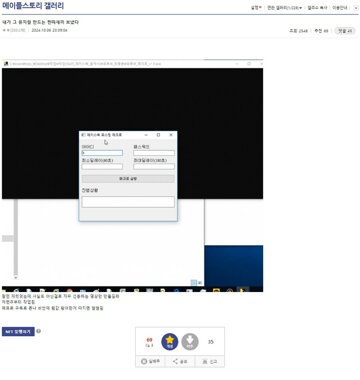Screen dimensions: 360x380
Task: Click the question mark help icon beside NFT button
Action: tap(38, 331)
